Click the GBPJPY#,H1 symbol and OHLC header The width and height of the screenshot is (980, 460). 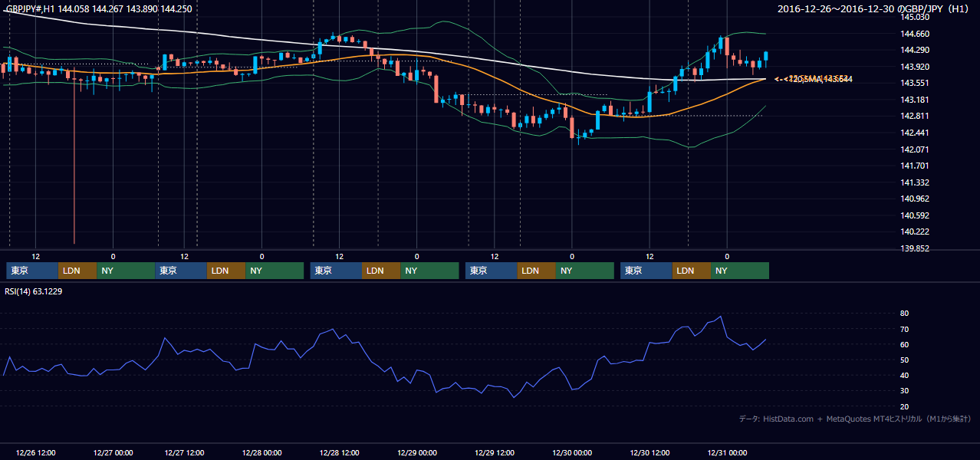point(99,9)
